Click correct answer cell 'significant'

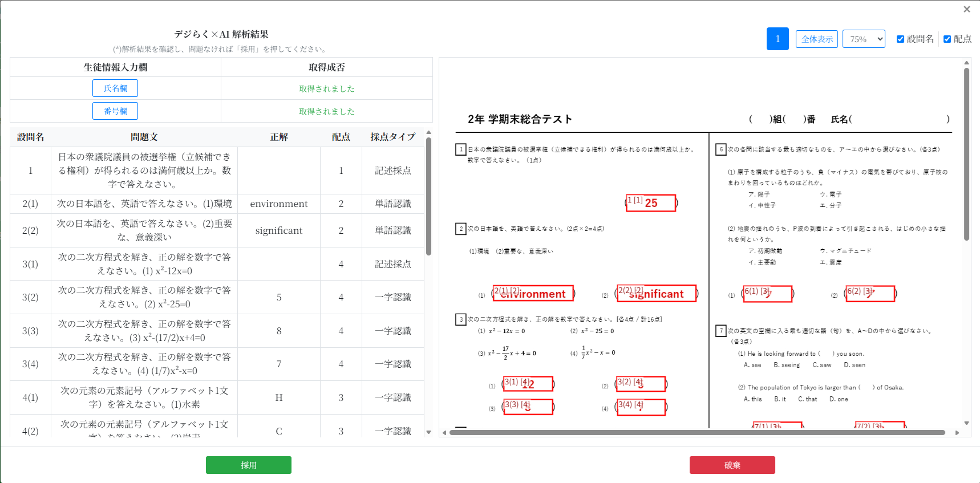click(279, 230)
